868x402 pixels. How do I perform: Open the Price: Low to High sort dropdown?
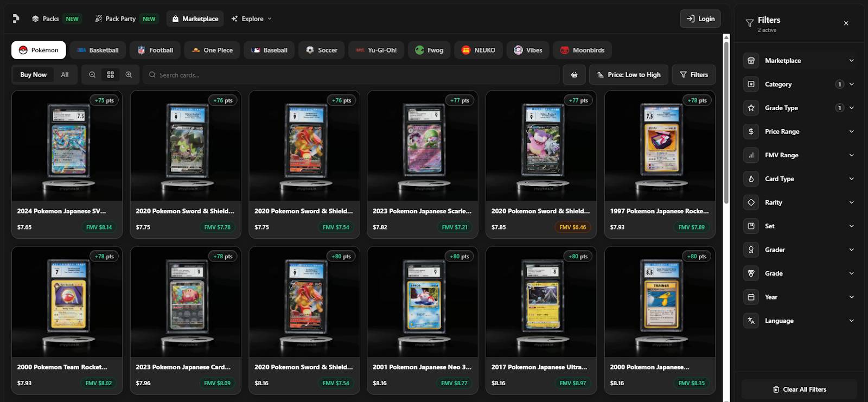pyautogui.click(x=629, y=75)
